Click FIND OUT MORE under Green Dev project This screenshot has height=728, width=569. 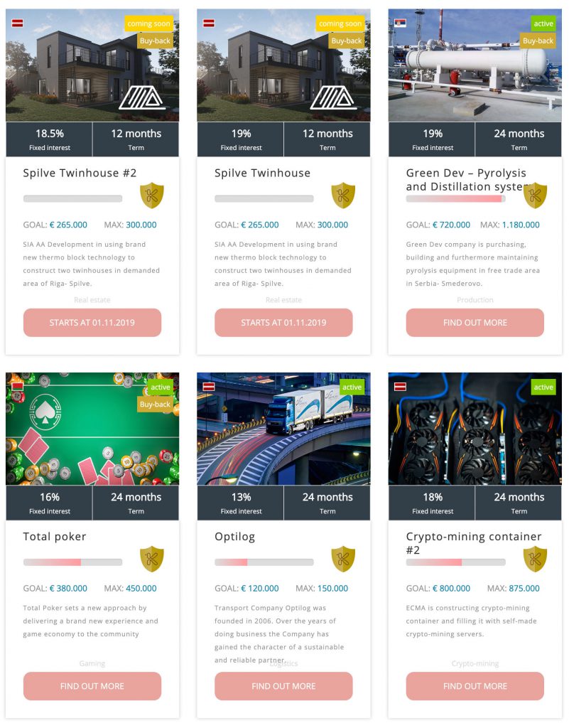click(x=475, y=323)
